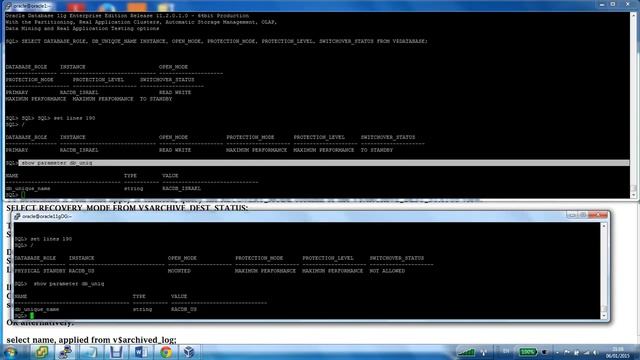Screen dimensions: 640x360
Task: Open the taskbar date and time
Action: pos(618,353)
